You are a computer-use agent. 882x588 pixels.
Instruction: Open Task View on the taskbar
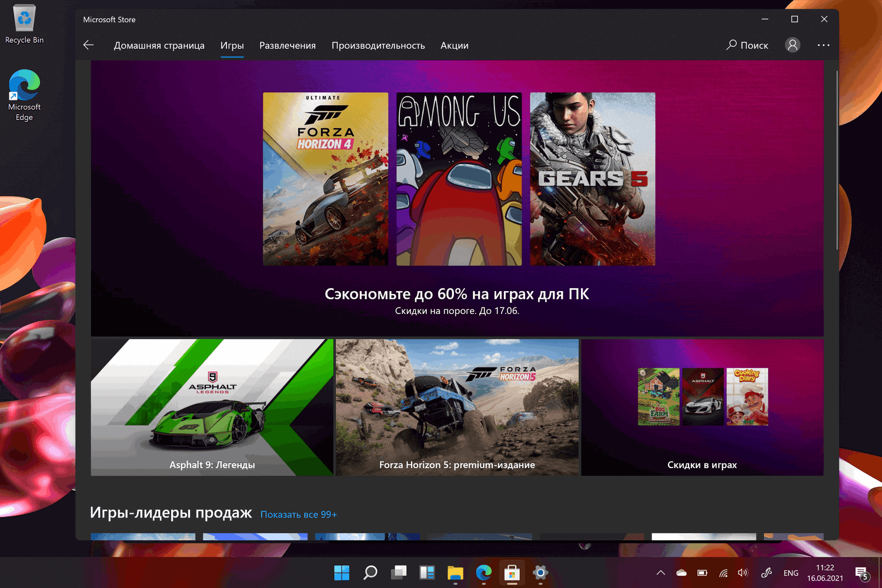399,572
